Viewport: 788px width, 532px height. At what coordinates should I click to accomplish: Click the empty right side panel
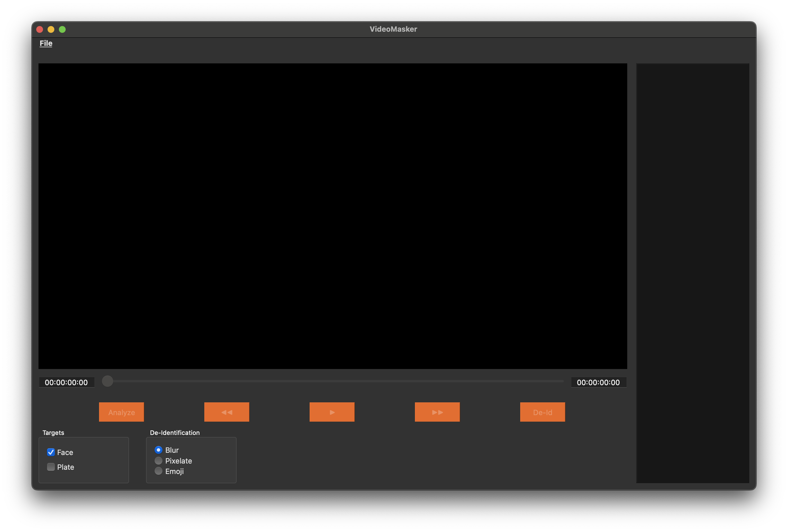tap(692, 273)
